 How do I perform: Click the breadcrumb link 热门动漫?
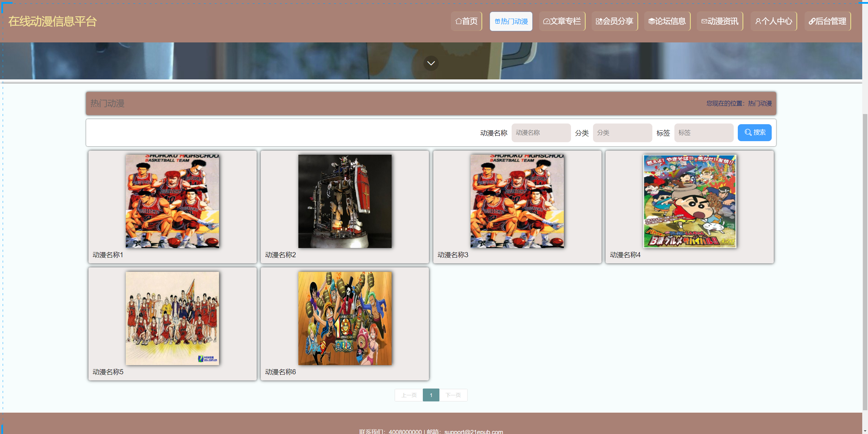point(760,103)
